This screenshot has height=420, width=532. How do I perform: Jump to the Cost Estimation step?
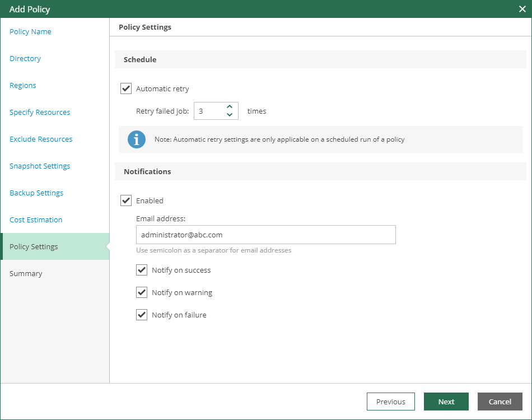[x=36, y=220]
